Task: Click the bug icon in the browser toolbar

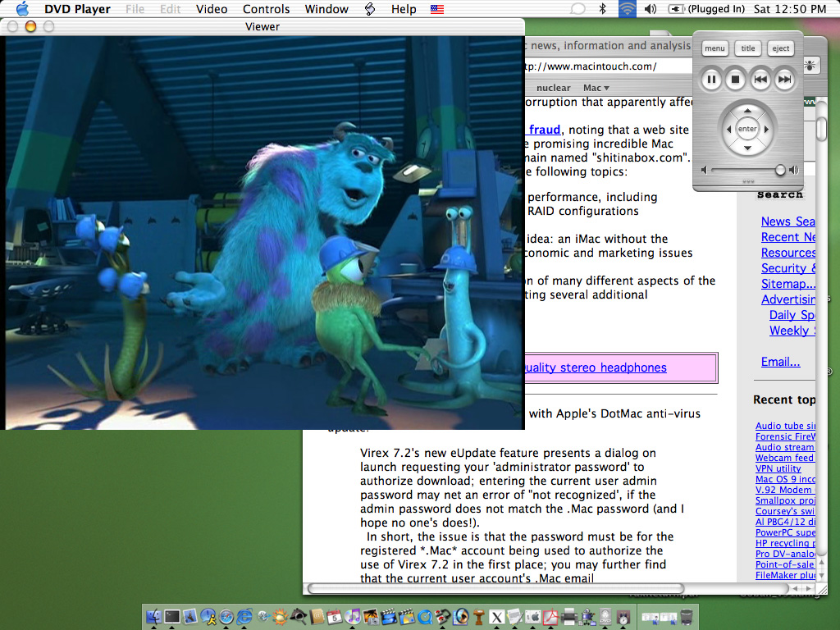Action: (810, 66)
